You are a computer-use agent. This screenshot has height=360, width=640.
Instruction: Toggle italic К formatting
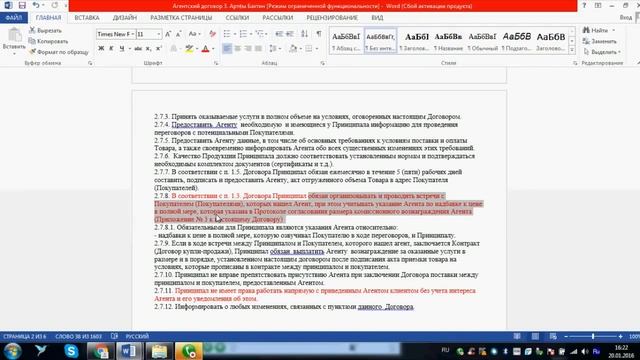tap(111, 49)
